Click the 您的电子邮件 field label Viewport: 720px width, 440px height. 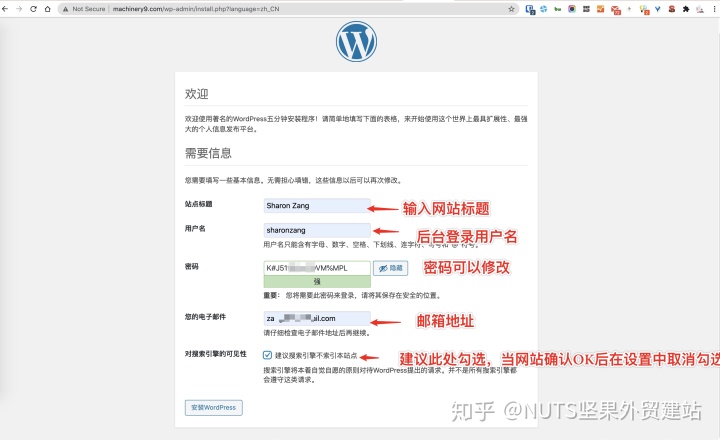205,316
